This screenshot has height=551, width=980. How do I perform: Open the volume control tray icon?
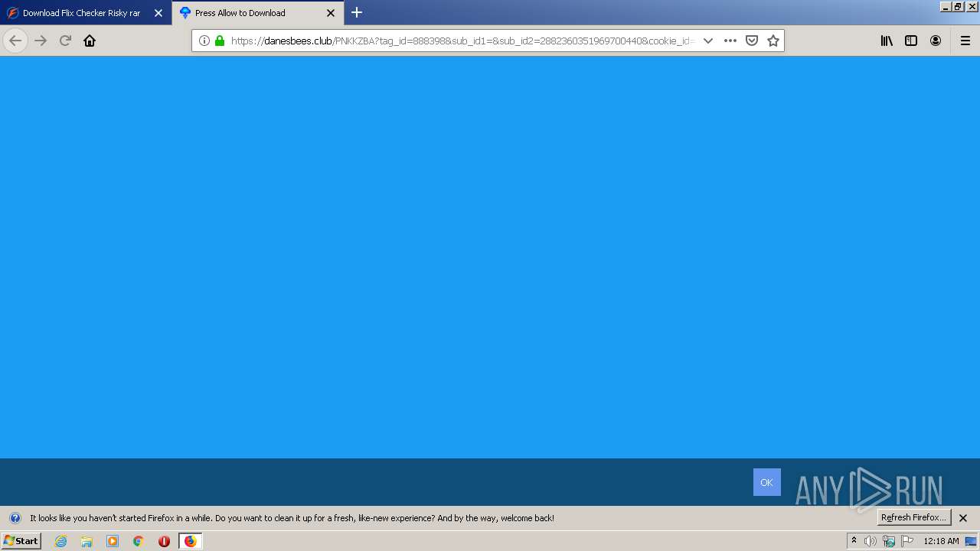871,541
